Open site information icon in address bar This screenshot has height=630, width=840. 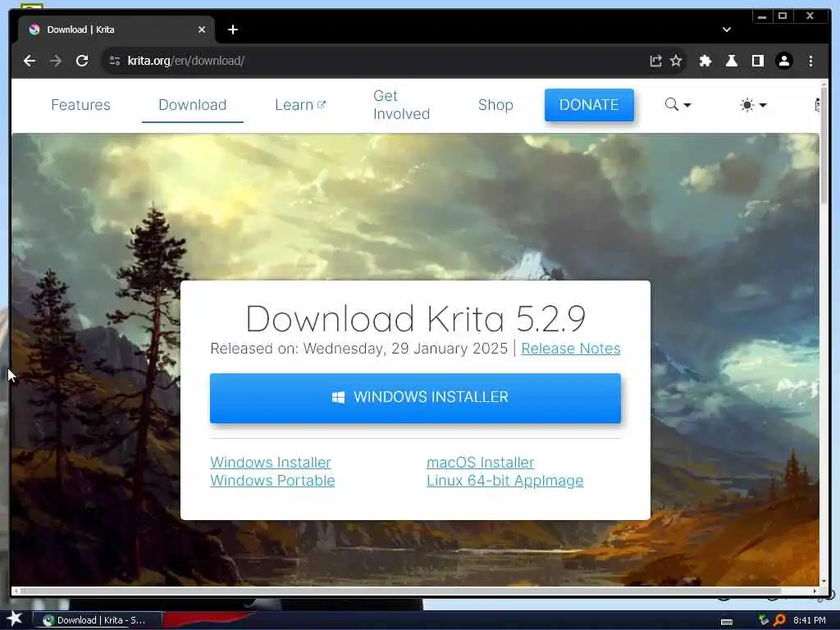(x=115, y=61)
